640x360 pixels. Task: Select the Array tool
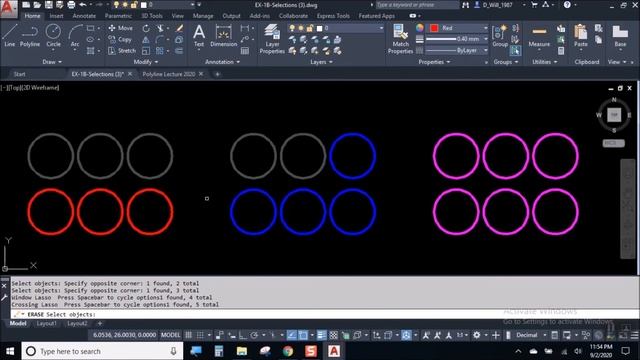160,51
